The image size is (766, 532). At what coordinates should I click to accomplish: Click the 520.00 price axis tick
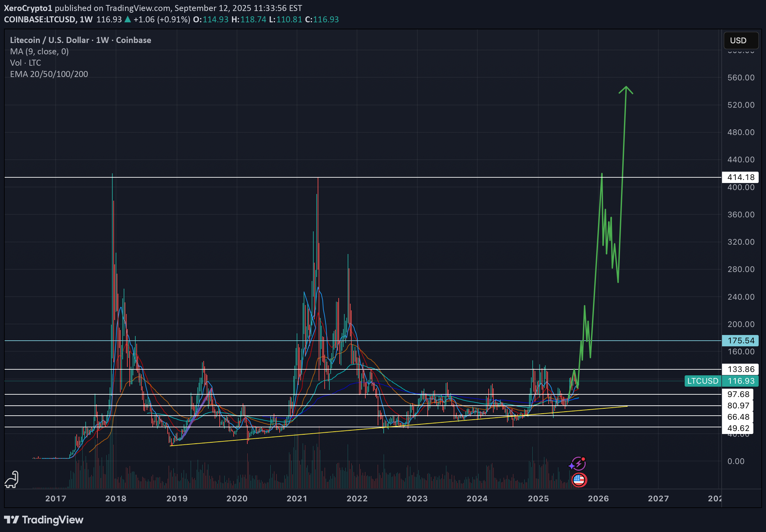[x=741, y=105]
